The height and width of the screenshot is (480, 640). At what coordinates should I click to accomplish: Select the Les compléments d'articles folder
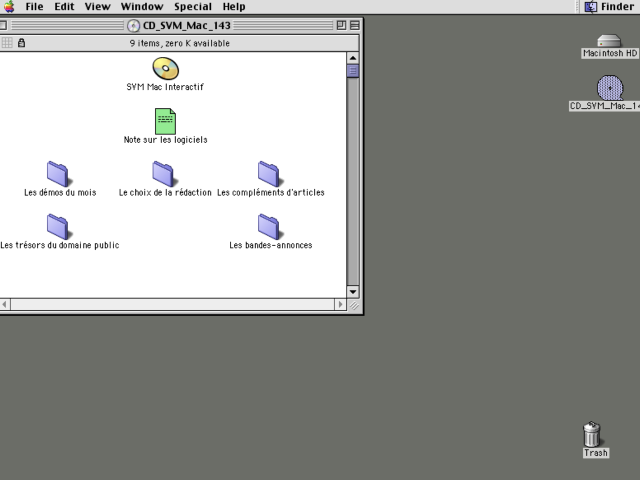[269, 174]
